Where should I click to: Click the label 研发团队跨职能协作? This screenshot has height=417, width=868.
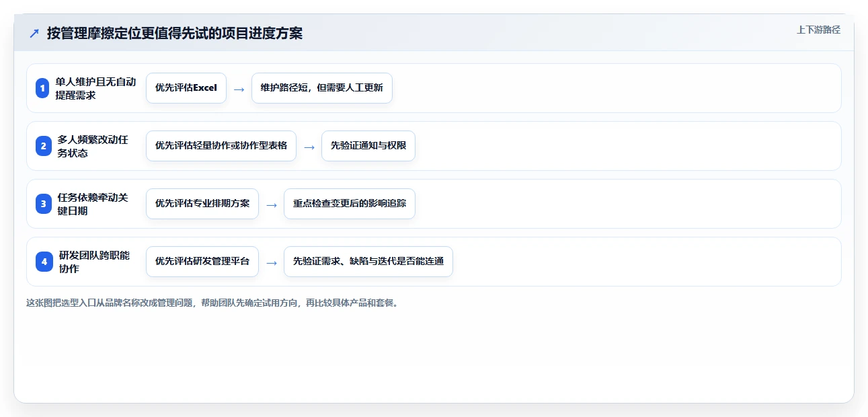click(94, 262)
